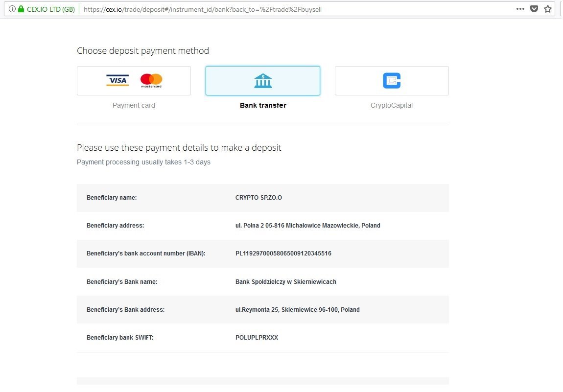Click the beneficiary address value ul. Polna 2
The width and height of the screenshot is (563, 392).
point(308,226)
